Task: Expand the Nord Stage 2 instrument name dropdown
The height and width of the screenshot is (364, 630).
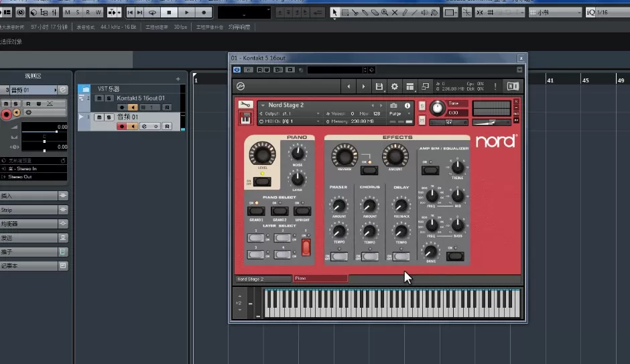Action: point(262,105)
